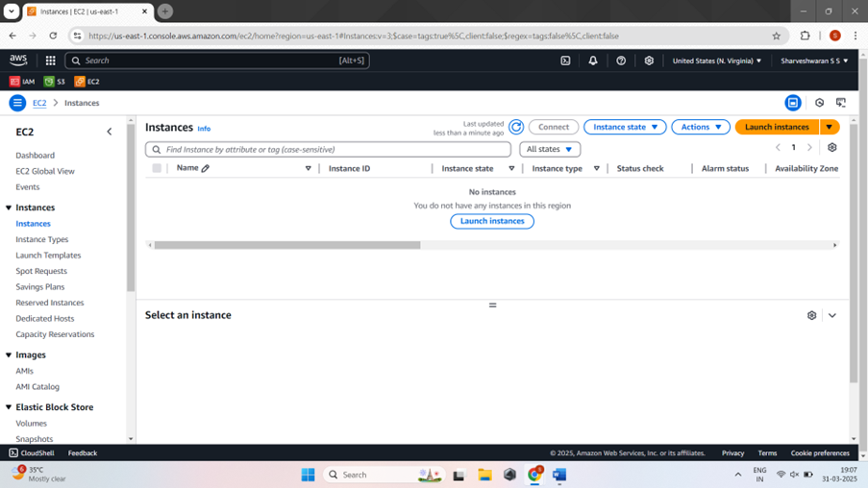Open the AWS console settings gear
868x488 pixels.
[649, 61]
